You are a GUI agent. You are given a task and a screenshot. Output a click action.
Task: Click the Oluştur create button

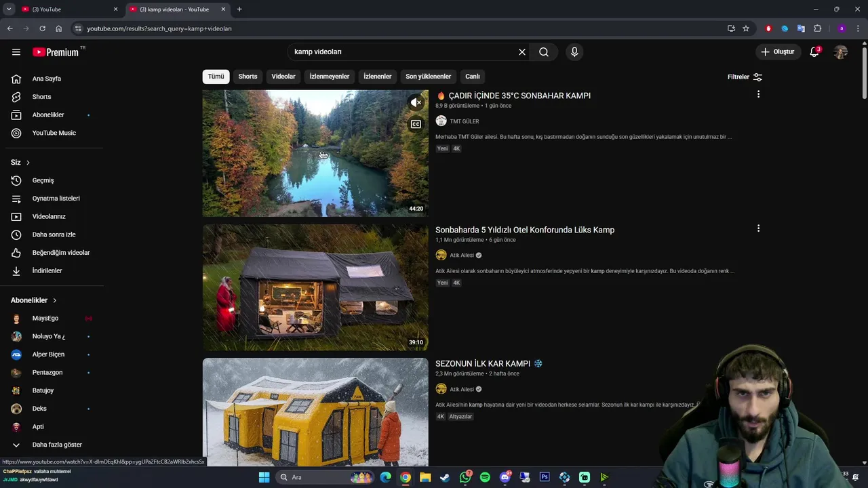pos(777,52)
